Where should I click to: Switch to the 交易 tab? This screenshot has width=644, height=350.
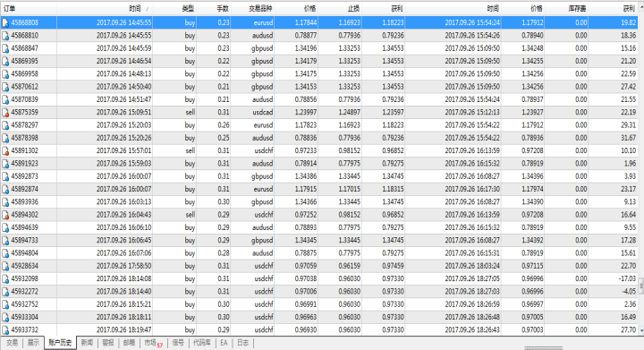12,343
